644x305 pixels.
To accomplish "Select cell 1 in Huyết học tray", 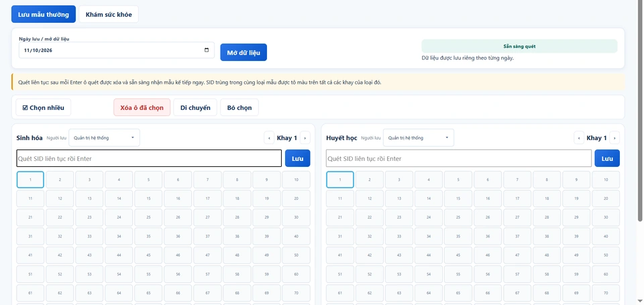I will [340, 180].
